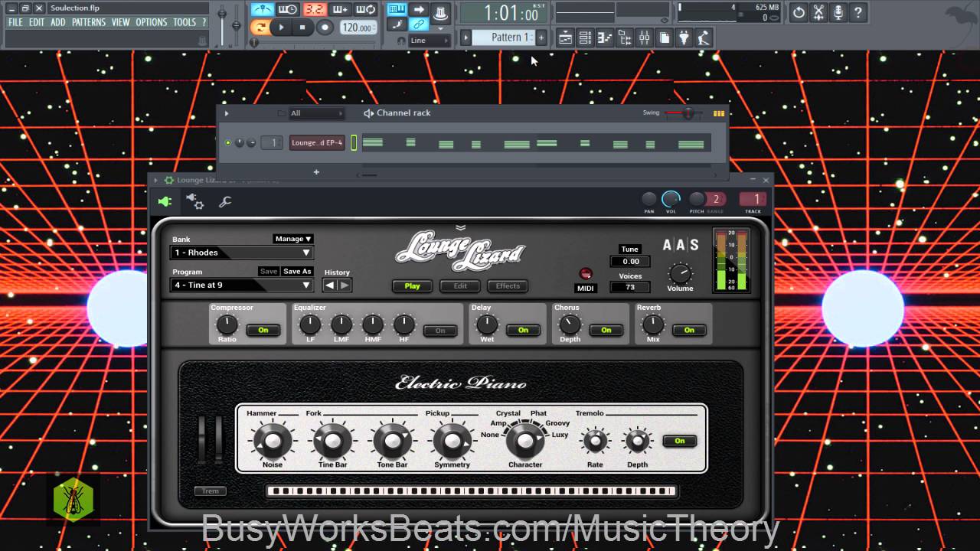The width and height of the screenshot is (980, 551).
Task: Toggle the Tremolo On button
Action: (x=680, y=441)
